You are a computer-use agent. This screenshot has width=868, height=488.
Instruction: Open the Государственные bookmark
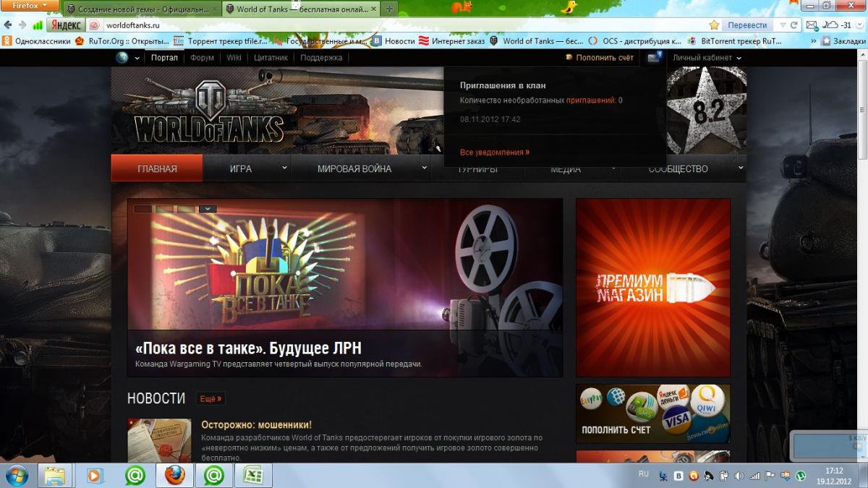[x=320, y=41]
